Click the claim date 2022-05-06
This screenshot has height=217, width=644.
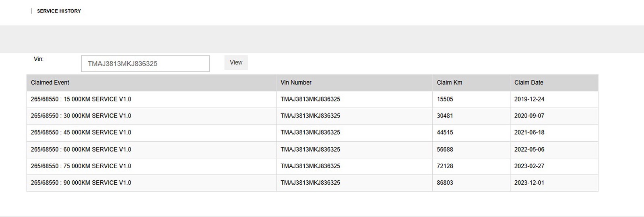pyautogui.click(x=529, y=149)
